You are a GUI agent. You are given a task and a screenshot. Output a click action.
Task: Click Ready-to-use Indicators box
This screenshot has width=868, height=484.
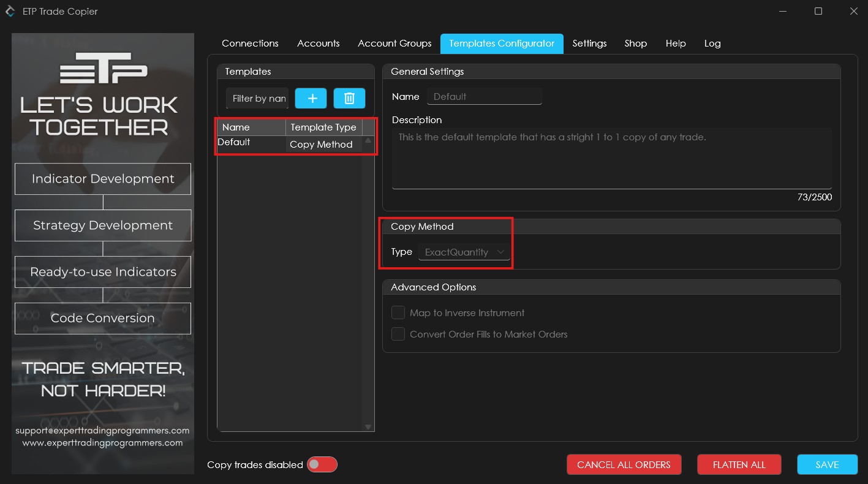[103, 272]
